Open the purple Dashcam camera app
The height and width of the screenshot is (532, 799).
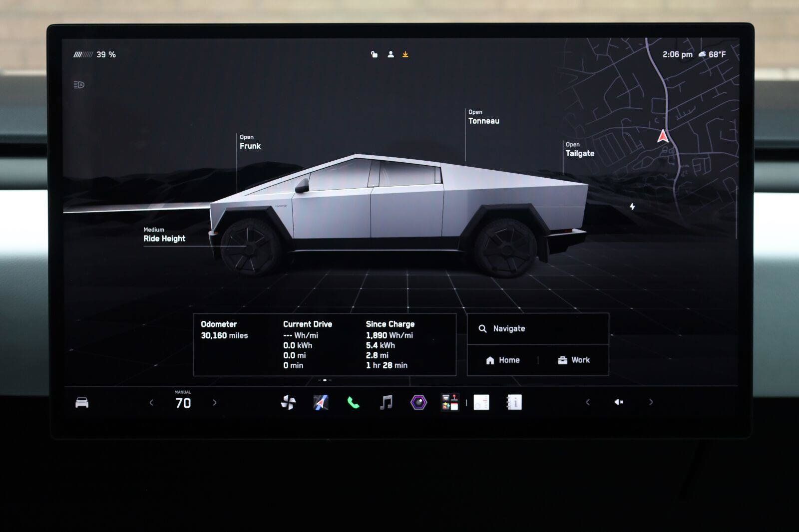pyautogui.click(x=418, y=402)
